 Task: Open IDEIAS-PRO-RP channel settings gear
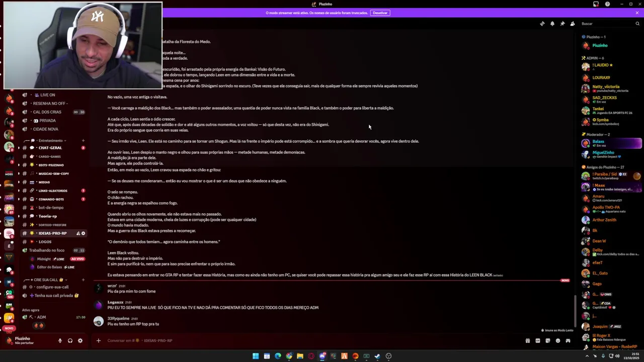click(x=84, y=233)
